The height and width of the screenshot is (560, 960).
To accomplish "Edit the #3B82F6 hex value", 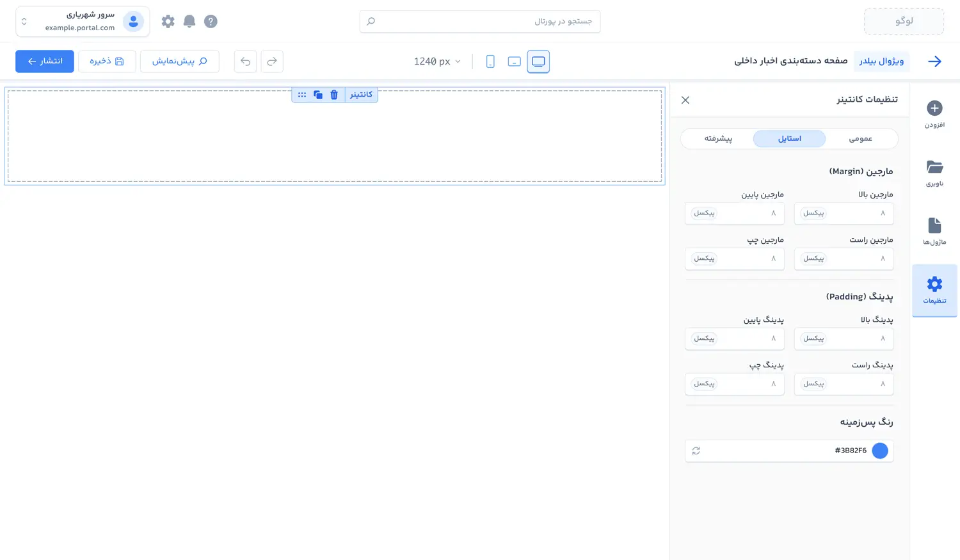I will pyautogui.click(x=851, y=451).
